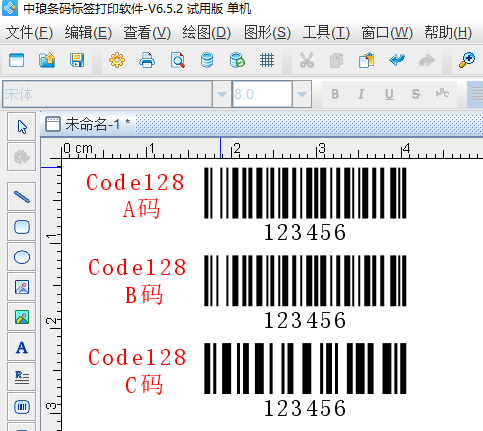Select the line drawing tool
This screenshot has height=431, width=483.
(22, 197)
